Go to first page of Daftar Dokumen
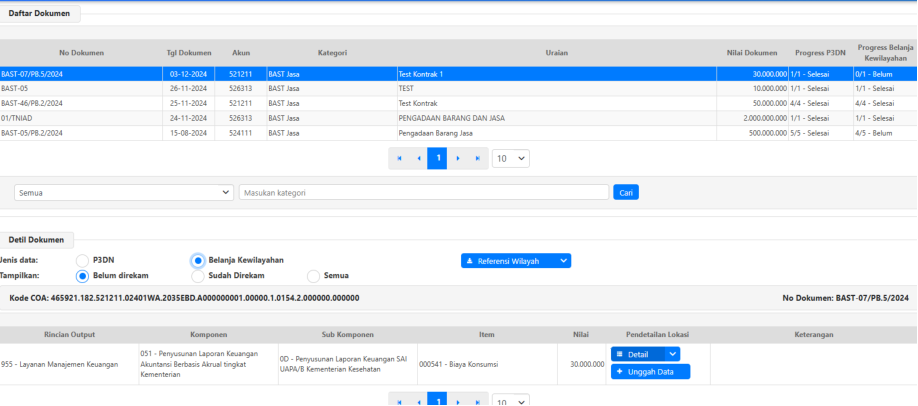 tap(399, 158)
